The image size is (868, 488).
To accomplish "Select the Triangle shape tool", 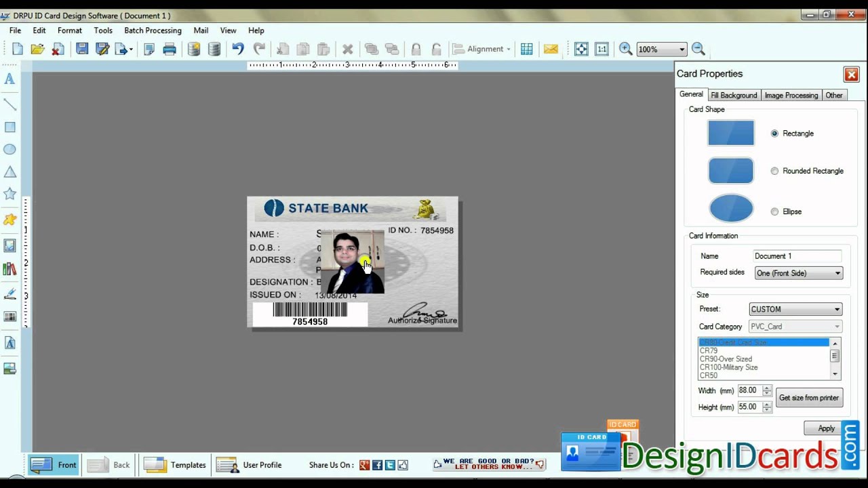I will point(9,171).
